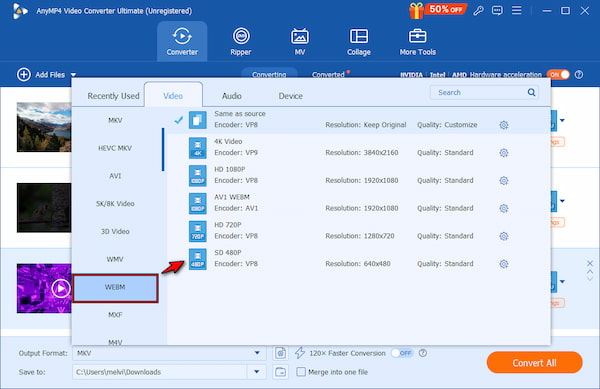Open the Ripper module
Image resolution: width=600 pixels, height=389 pixels.
click(x=241, y=41)
